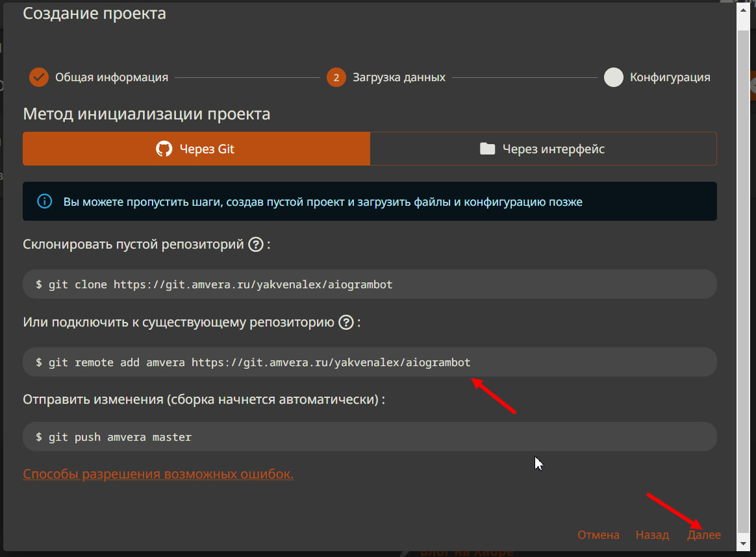Click the step number 2 circle
756x557 pixels.
coord(336,77)
